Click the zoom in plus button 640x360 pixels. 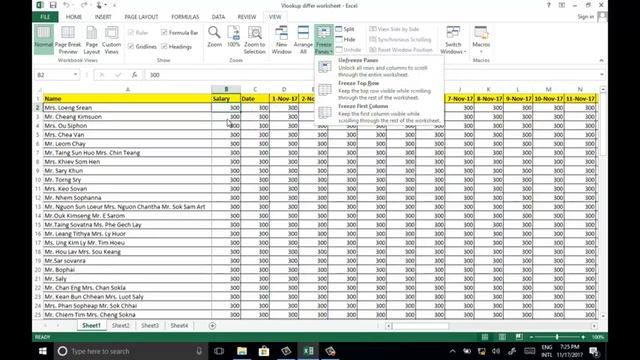pos(583,337)
